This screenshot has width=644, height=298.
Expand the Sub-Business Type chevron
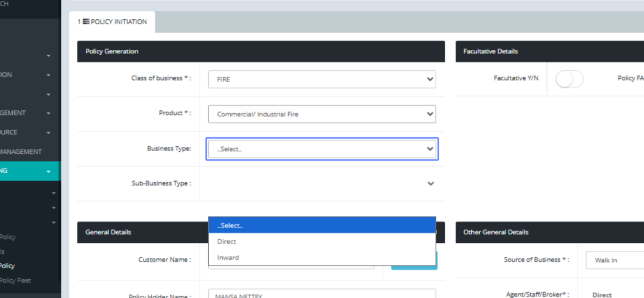tap(430, 184)
